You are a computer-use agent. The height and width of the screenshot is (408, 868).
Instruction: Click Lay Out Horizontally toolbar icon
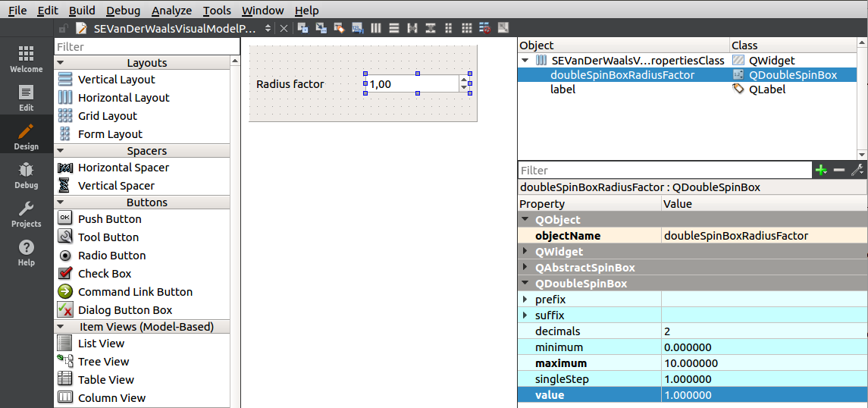click(376, 28)
